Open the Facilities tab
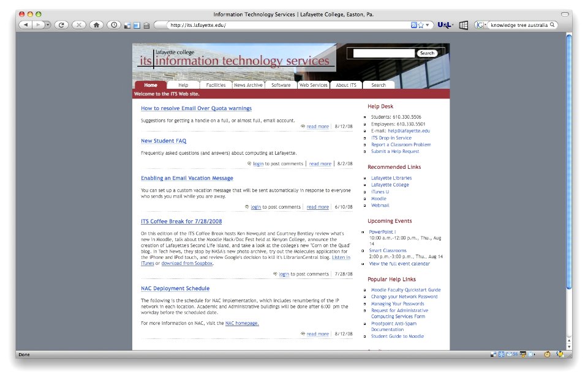 [216, 85]
